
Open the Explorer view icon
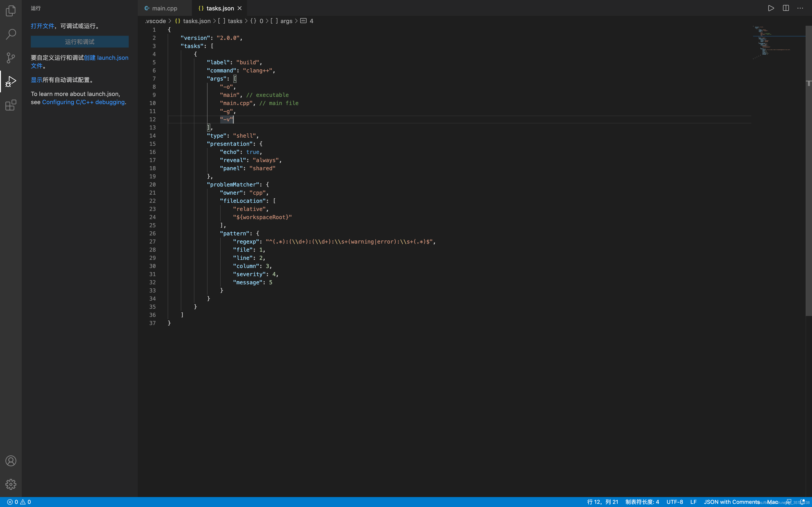pos(11,11)
